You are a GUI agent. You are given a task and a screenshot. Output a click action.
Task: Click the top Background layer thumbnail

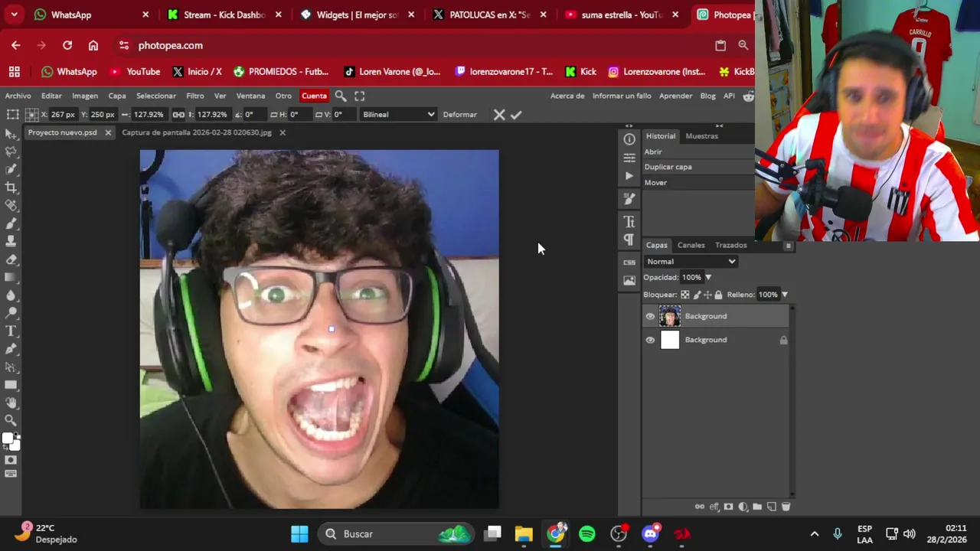click(670, 316)
